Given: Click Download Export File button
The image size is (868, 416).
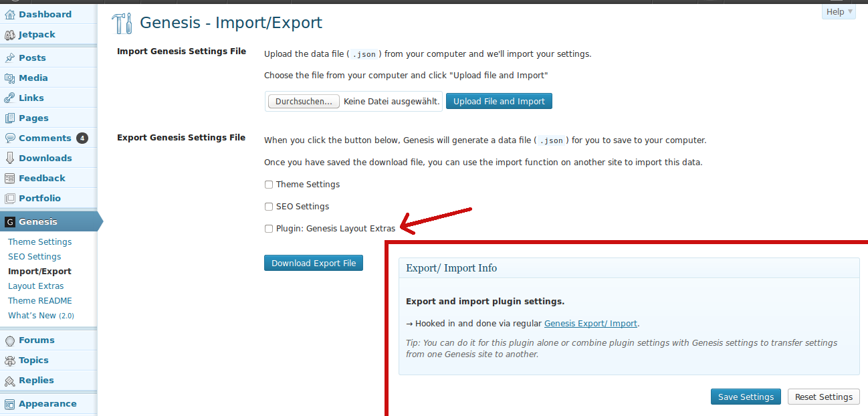Looking at the screenshot, I should [x=314, y=263].
